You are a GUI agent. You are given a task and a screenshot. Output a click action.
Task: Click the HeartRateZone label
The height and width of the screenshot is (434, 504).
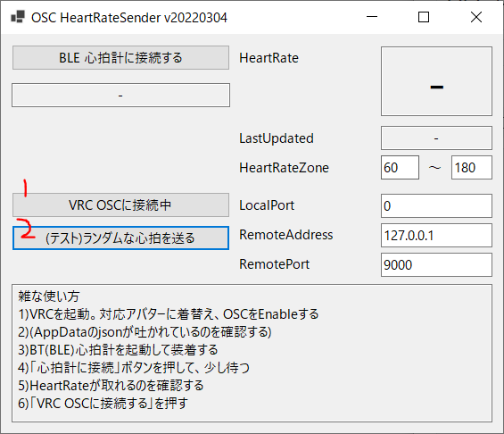285,168
